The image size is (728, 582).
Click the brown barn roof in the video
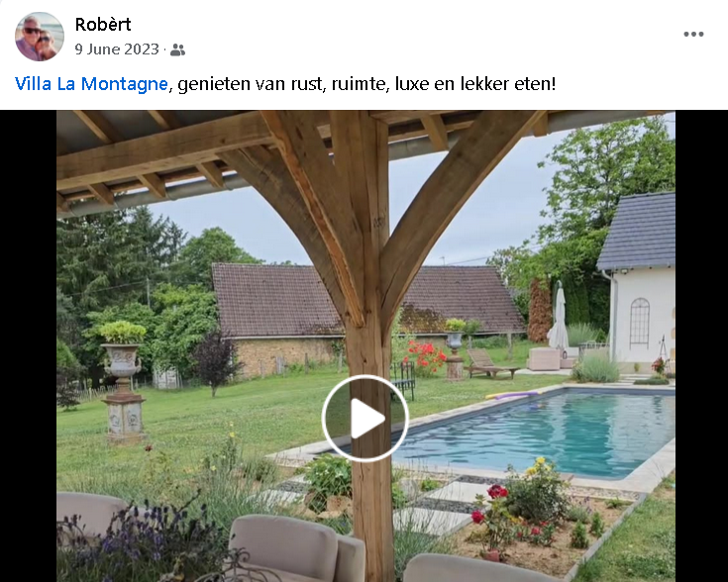[366, 299]
